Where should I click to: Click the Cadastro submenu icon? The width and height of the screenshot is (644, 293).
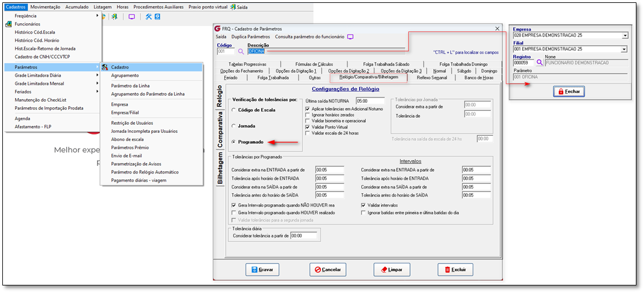[105, 67]
